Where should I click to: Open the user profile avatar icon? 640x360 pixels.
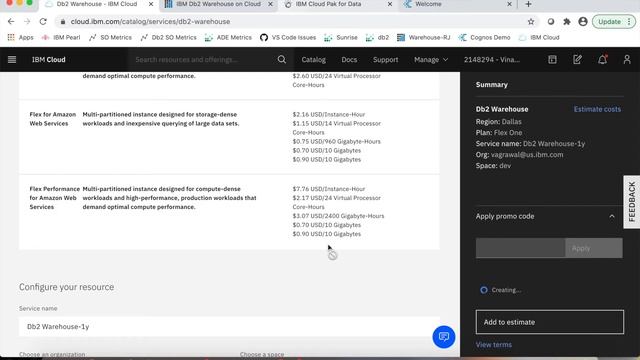(x=627, y=60)
